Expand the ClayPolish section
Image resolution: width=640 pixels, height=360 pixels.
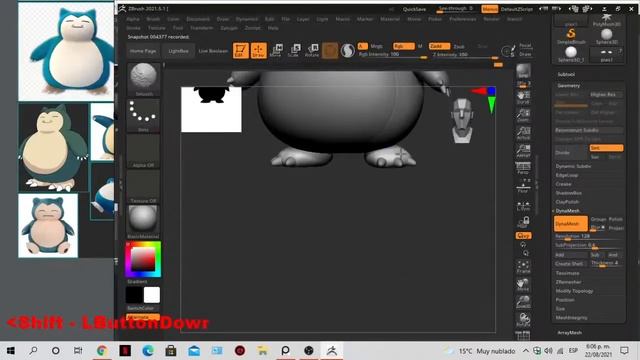coord(567,202)
